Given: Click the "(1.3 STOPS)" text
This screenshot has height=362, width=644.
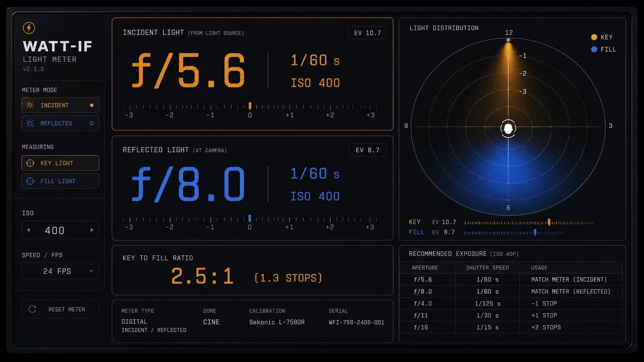Looking at the screenshot, I should [x=288, y=278].
